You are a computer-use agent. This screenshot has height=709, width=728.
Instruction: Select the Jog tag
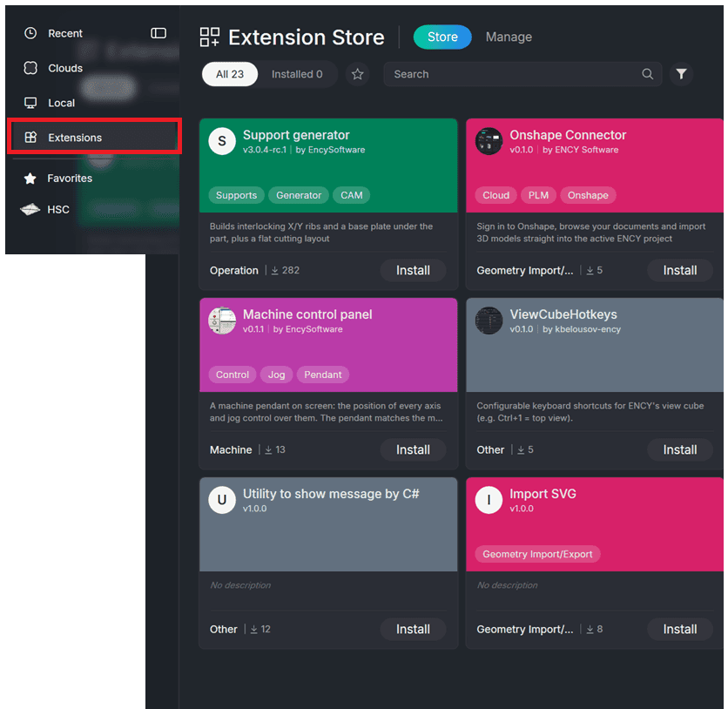276,375
